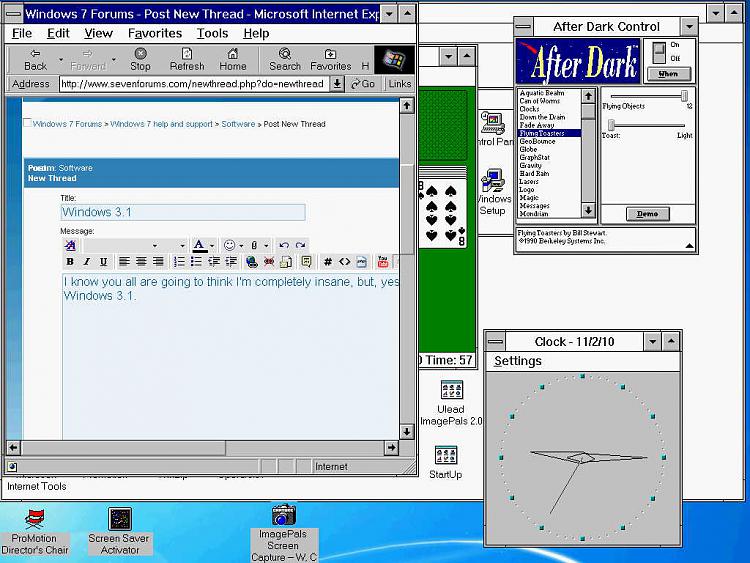Click the thread Title input field
Screen dimensions: 750x563
(183, 212)
